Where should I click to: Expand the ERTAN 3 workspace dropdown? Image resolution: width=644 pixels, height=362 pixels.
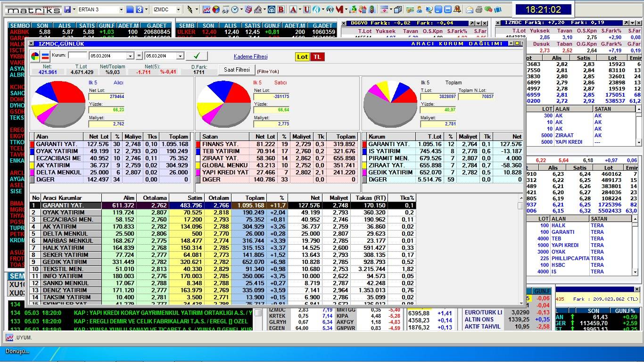click(121, 9)
